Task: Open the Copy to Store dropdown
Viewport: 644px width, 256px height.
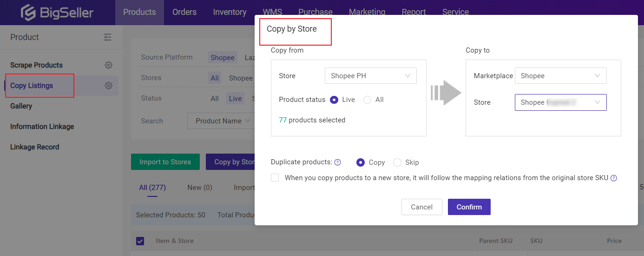Action: (560, 102)
